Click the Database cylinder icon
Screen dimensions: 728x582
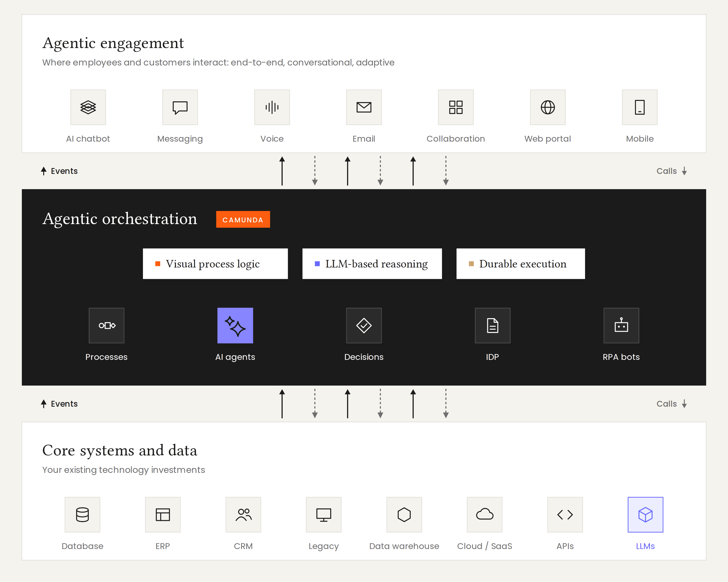pos(83,515)
